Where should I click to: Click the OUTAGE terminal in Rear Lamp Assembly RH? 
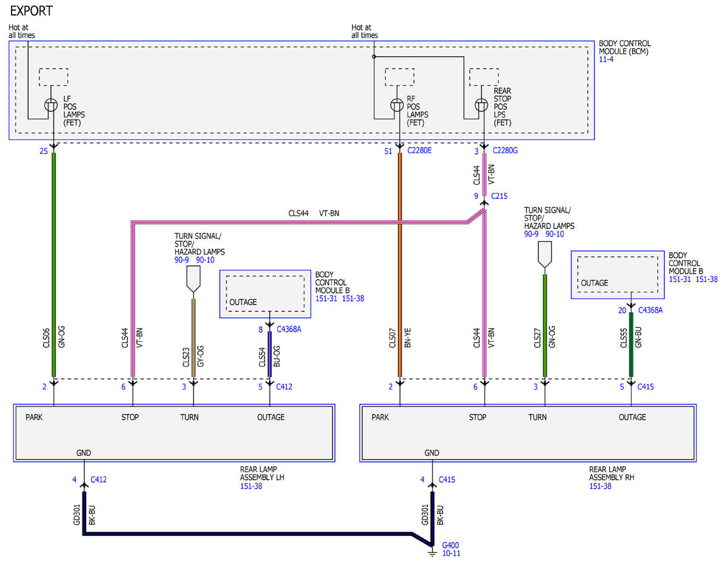[632, 417]
